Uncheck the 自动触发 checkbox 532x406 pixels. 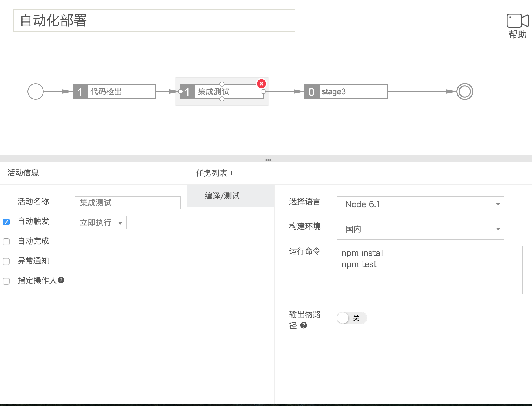pyautogui.click(x=6, y=222)
